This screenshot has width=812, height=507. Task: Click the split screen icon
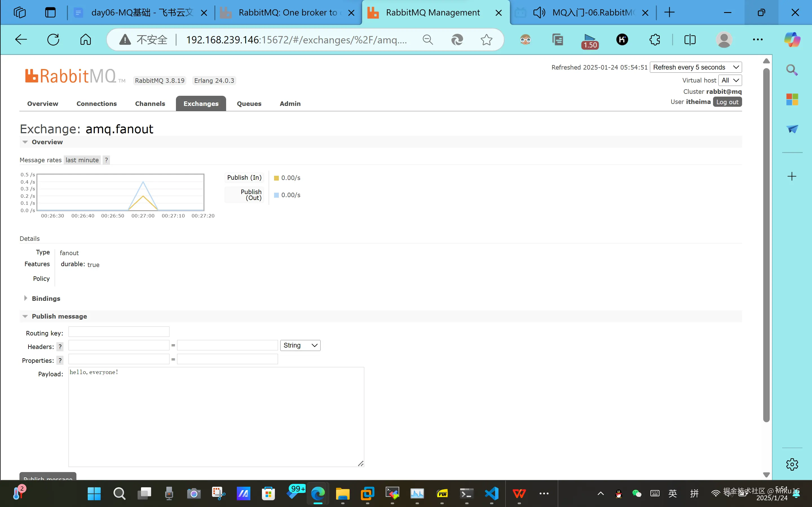(690, 39)
